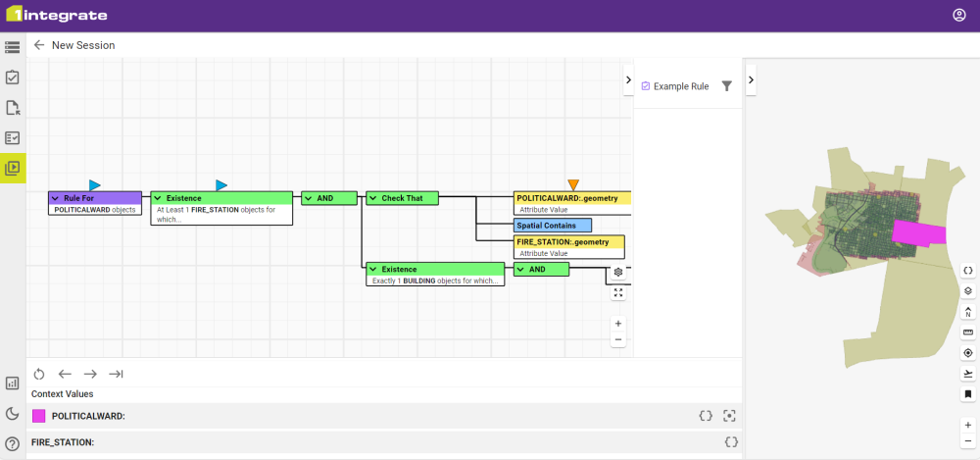Step forward to the next debug step
The image size is (980, 460).
point(90,374)
